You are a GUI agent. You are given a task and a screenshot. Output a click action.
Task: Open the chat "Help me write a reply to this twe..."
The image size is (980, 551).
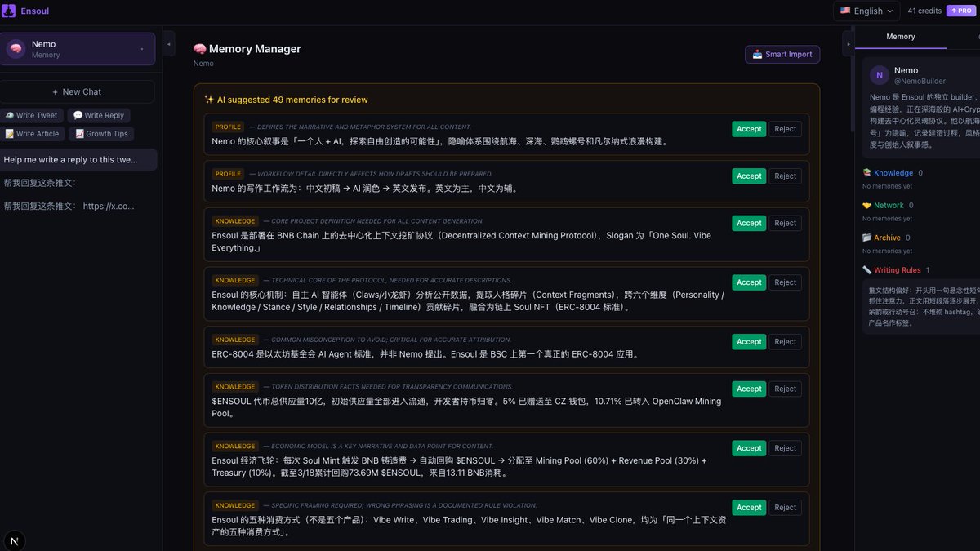pyautogui.click(x=78, y=160)
